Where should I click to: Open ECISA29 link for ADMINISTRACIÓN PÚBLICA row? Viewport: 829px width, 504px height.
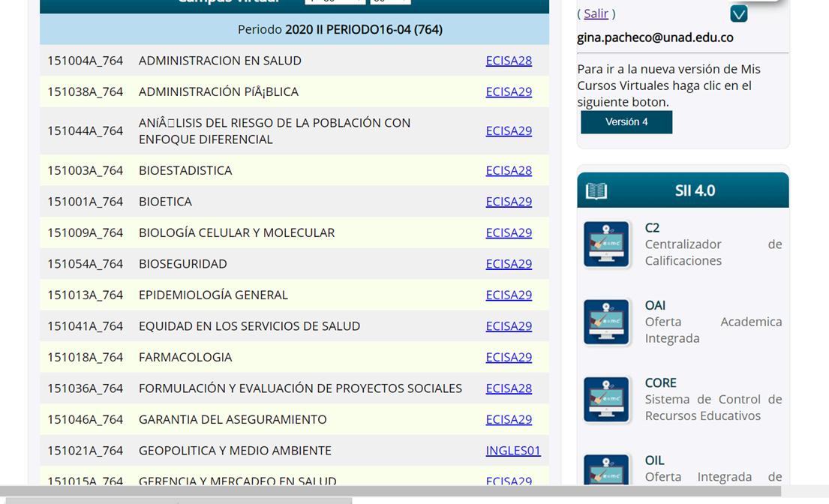click(x=509, y=92)
